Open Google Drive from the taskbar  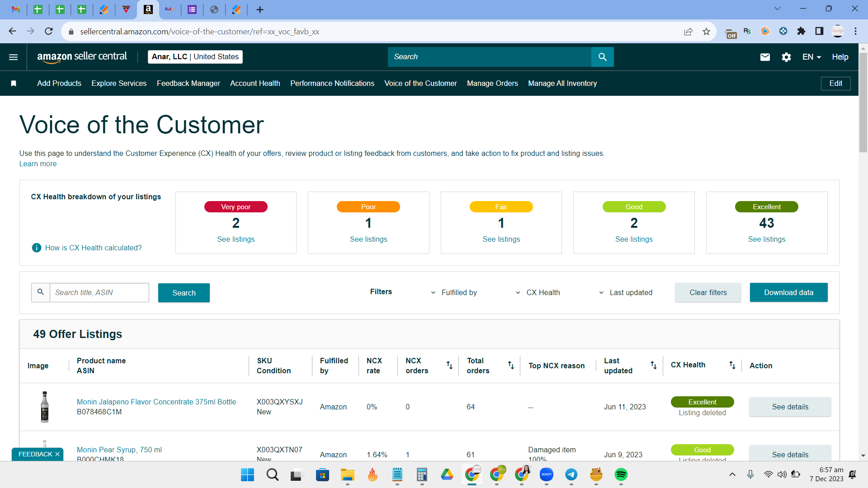[x=447, y=475]
